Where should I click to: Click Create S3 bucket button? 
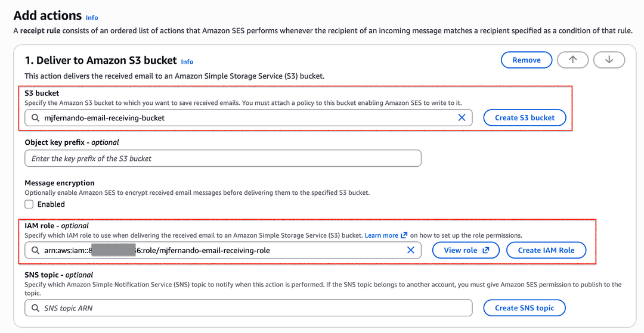coord(525,118)
